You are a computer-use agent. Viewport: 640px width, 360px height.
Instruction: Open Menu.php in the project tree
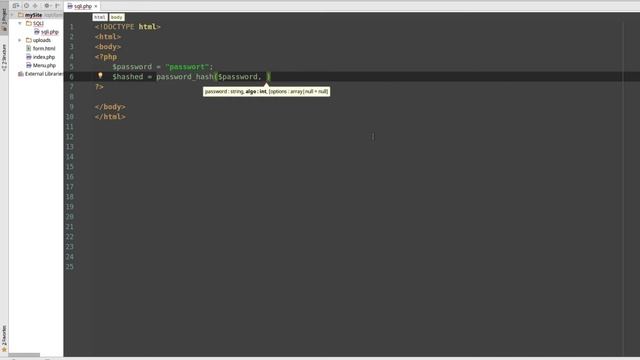[x=44, y=65]
